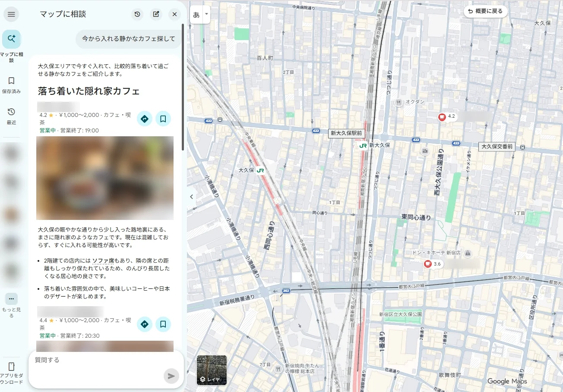Save the 4.2-star cafe bookmark

point(163,119)
